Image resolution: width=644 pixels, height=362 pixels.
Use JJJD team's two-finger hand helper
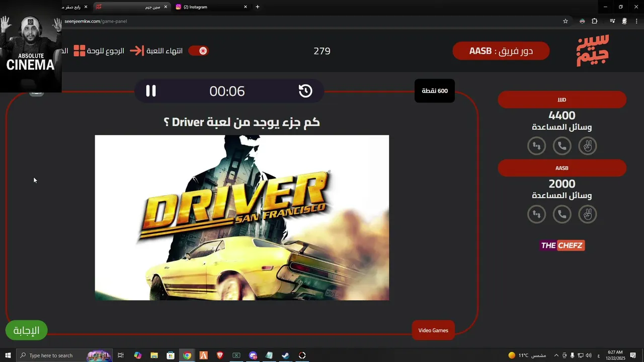click(587, 146)
